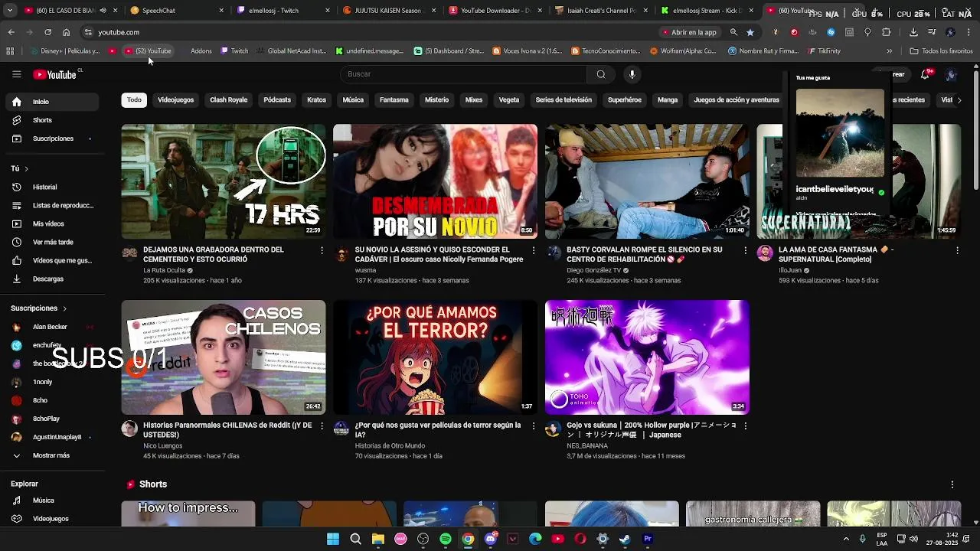
Task: Open options for DEJAMOS UNA GRABADORA video
Action: [x=322, y=250]
